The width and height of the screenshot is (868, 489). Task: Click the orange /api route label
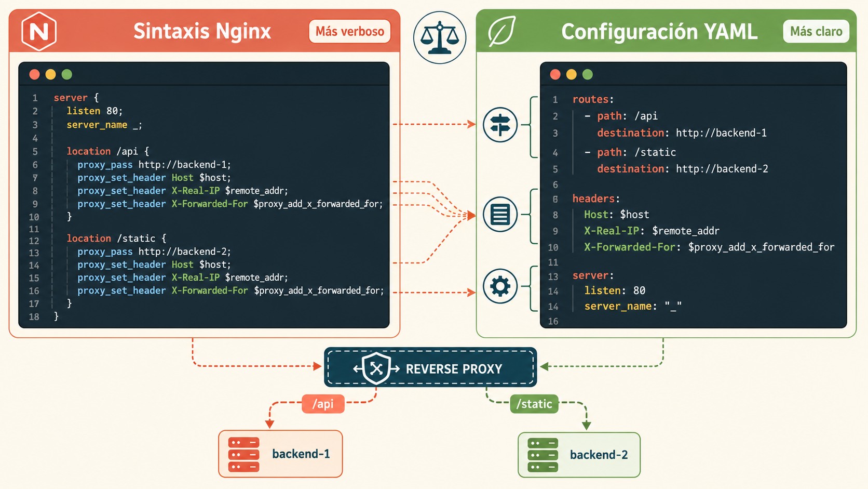(x=323, y=404)
